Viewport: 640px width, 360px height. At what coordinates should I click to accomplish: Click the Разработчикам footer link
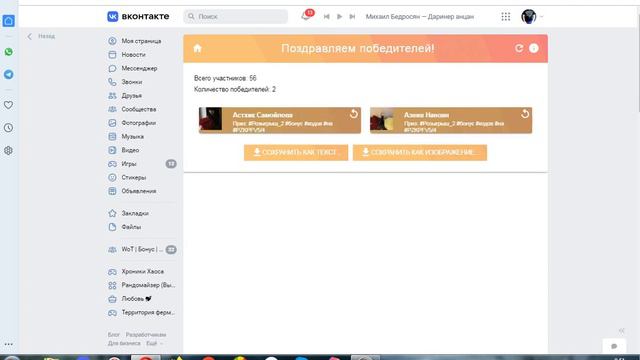(x=146, y=335)
